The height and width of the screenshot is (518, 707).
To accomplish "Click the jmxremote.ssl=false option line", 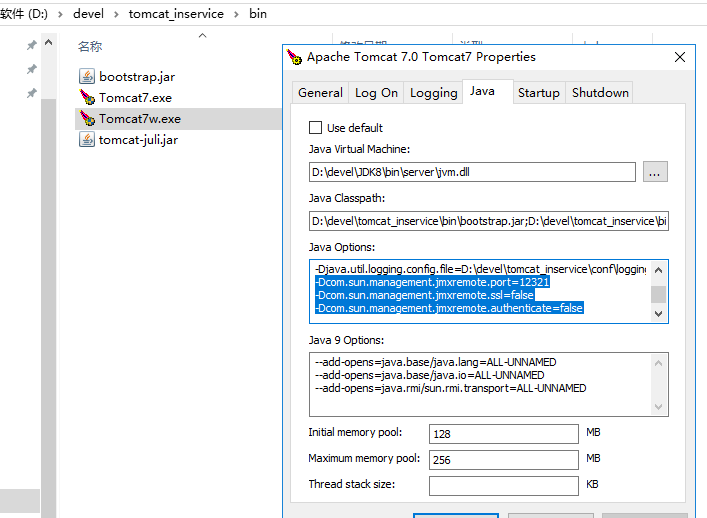I will pyautogui.click(x=424, y=295).
